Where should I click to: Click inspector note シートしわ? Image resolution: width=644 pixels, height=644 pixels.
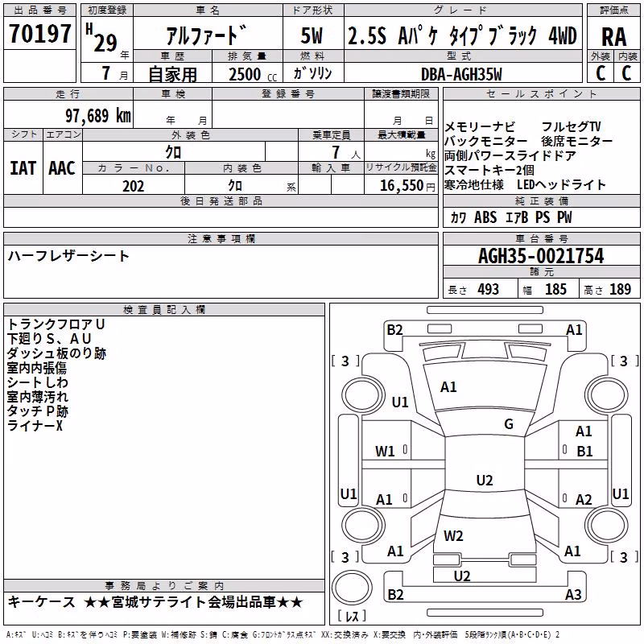(x=37, y=382)
